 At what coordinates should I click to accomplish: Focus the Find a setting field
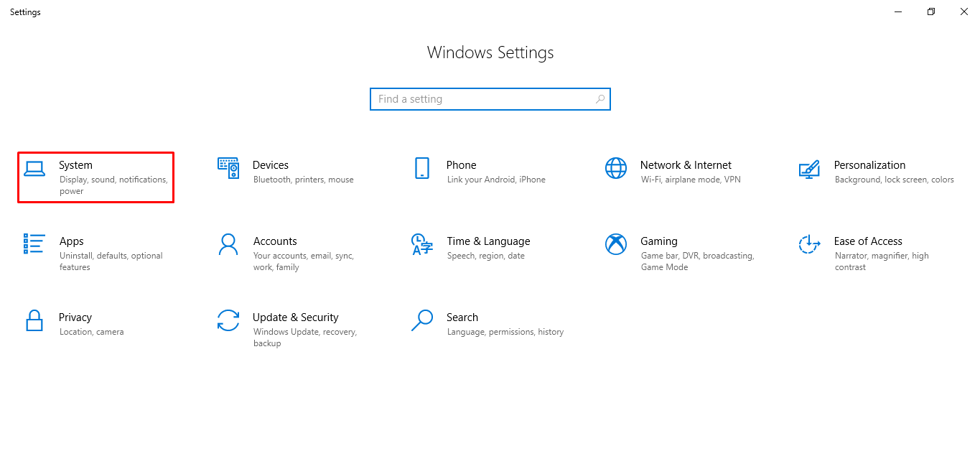[x=490, y=99]
